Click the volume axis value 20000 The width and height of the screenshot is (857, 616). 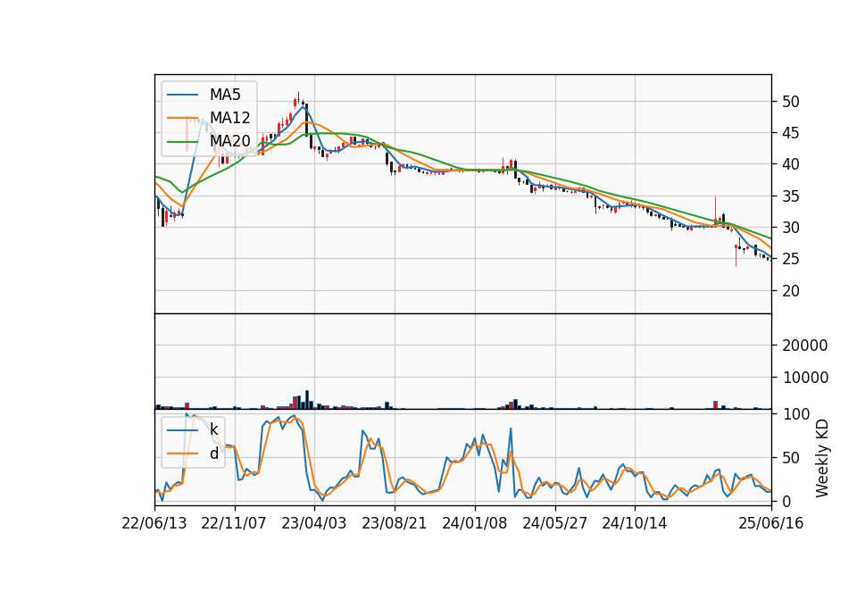[x=804, y=345]
